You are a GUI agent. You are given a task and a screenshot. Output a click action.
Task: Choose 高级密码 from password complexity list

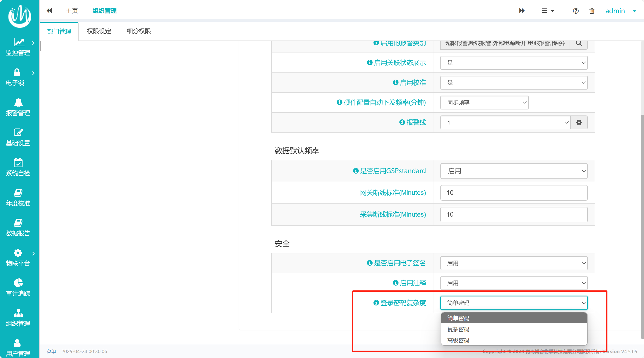click(458, 340)
